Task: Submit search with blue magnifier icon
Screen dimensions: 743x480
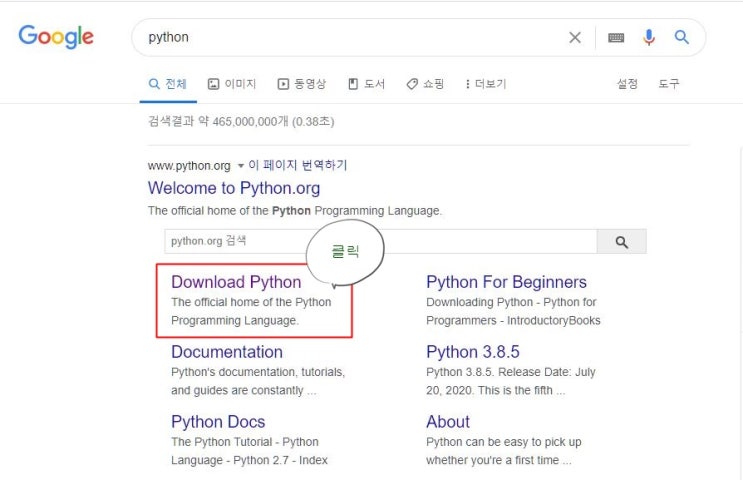Action: click(681, 37)
